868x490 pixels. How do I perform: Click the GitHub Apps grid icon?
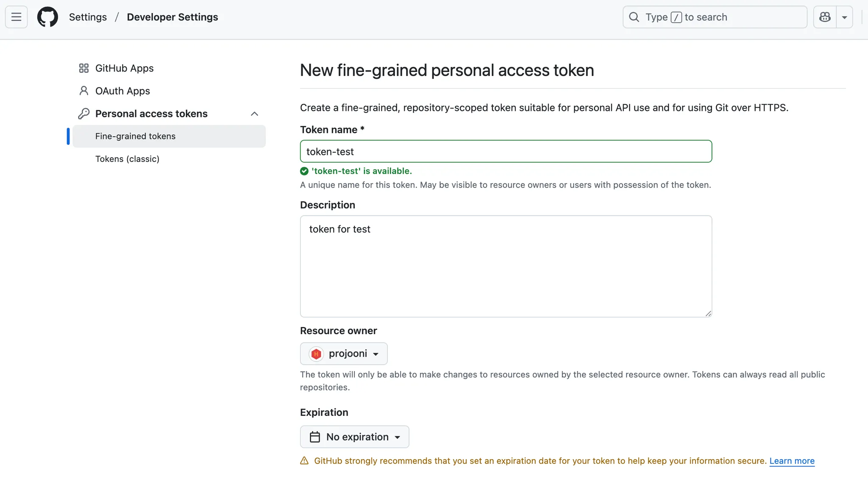[84, 68]
